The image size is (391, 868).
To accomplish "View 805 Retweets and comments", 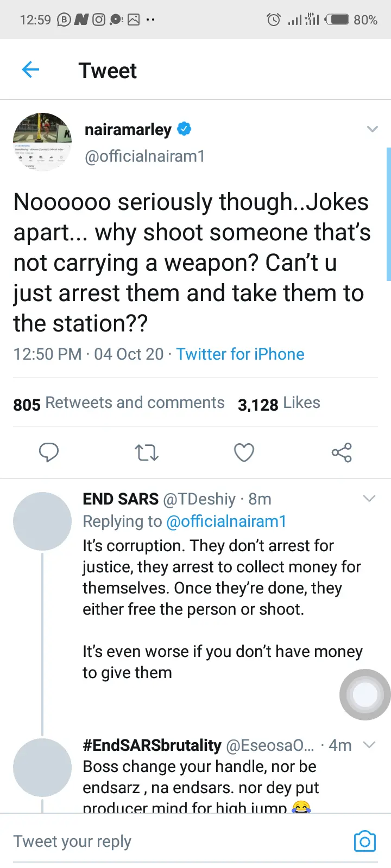I will (x=119, y=403).
